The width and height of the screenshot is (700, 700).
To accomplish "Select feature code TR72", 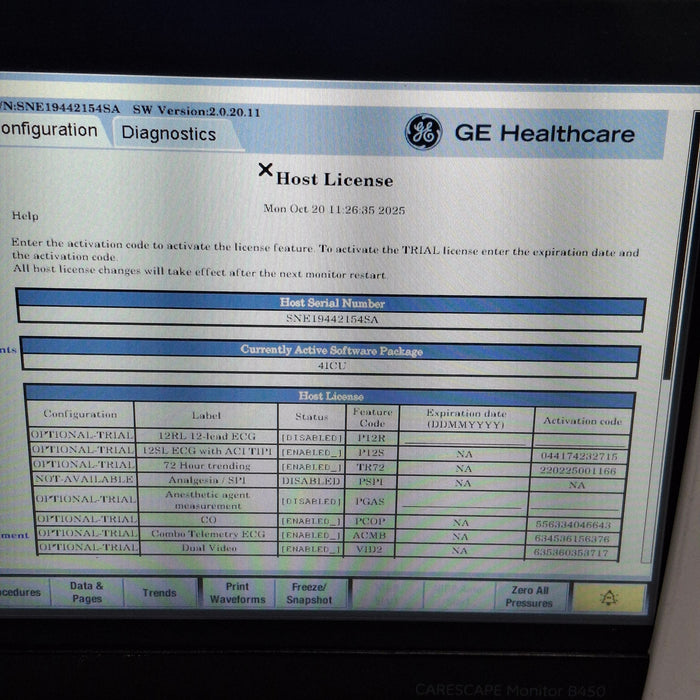I will coord(370,467).
